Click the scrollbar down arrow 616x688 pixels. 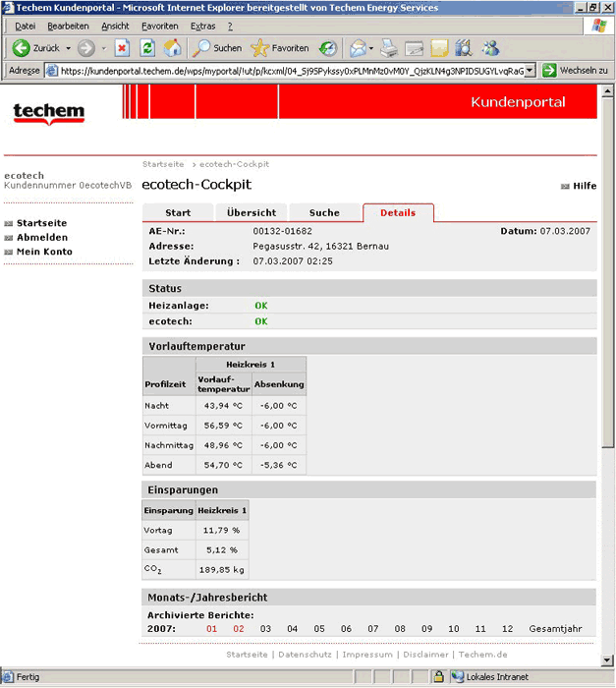pos(608,659)
